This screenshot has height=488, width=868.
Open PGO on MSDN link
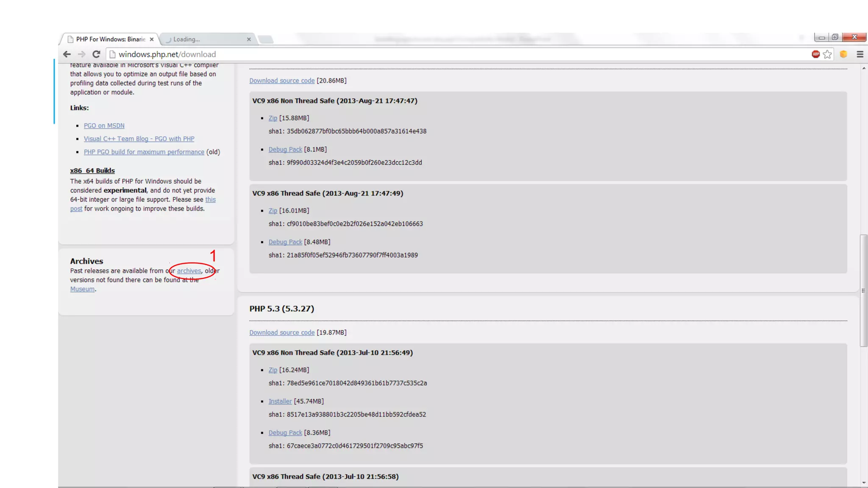click(104, 126)
